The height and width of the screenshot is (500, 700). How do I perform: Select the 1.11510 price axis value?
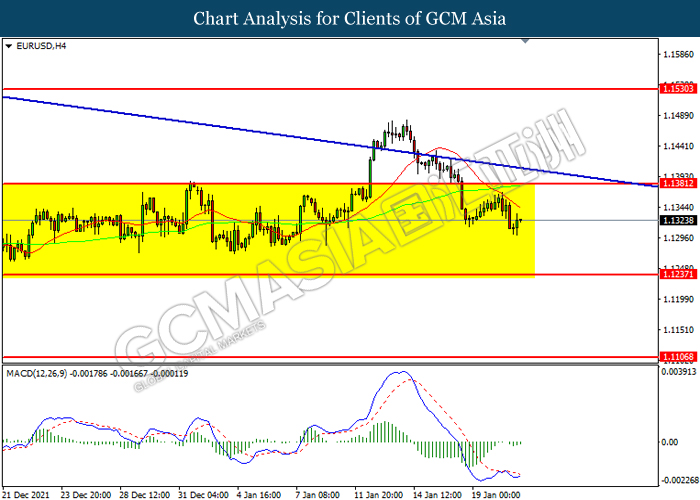coord(679,330)
